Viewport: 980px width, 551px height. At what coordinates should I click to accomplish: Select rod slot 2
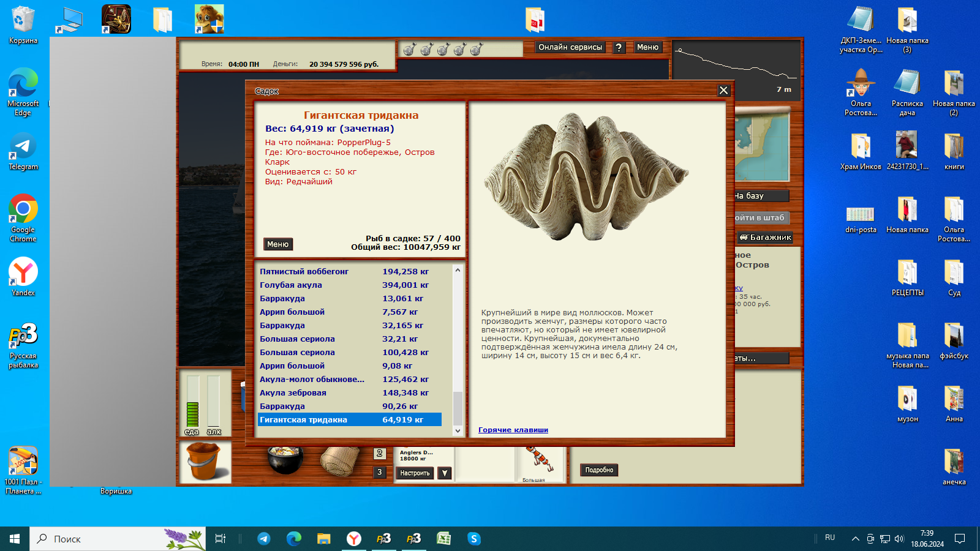[x=380, y=454]
